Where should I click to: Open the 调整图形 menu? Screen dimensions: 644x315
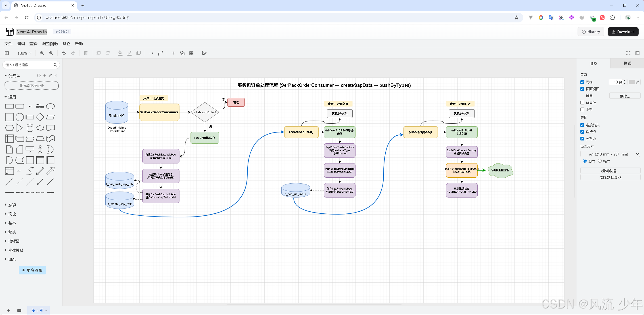click(50, 44)
